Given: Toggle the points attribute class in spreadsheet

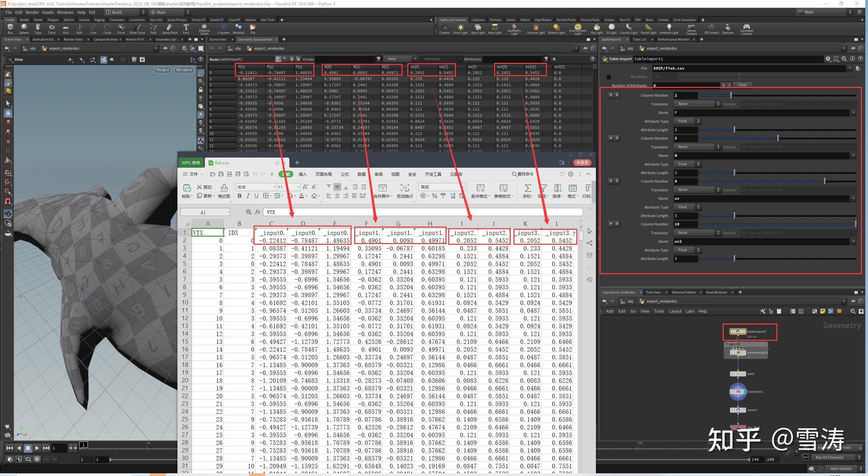Looking at the screenshot, I should point(278,59).
